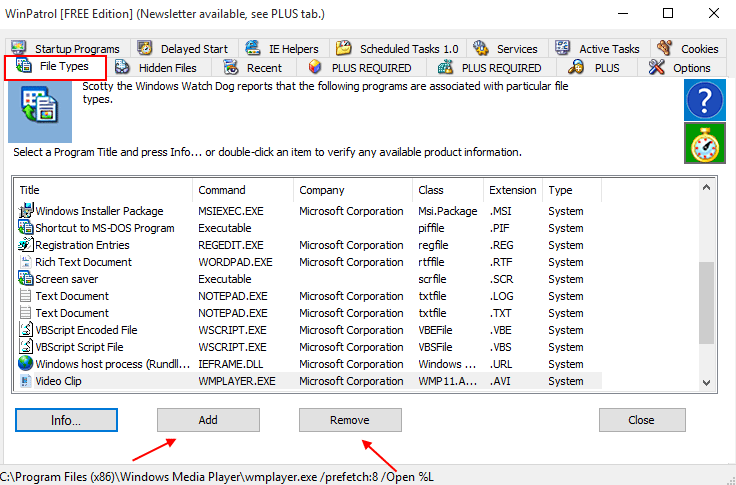Click the MSIEXEC.EXE command cell
736x485 pixels.
tap(231, 211)
